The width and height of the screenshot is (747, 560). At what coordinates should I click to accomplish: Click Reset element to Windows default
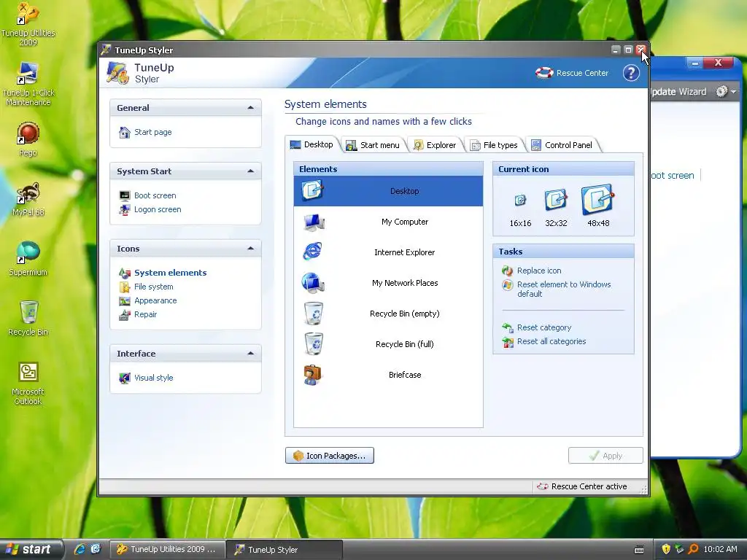(564, 289)
